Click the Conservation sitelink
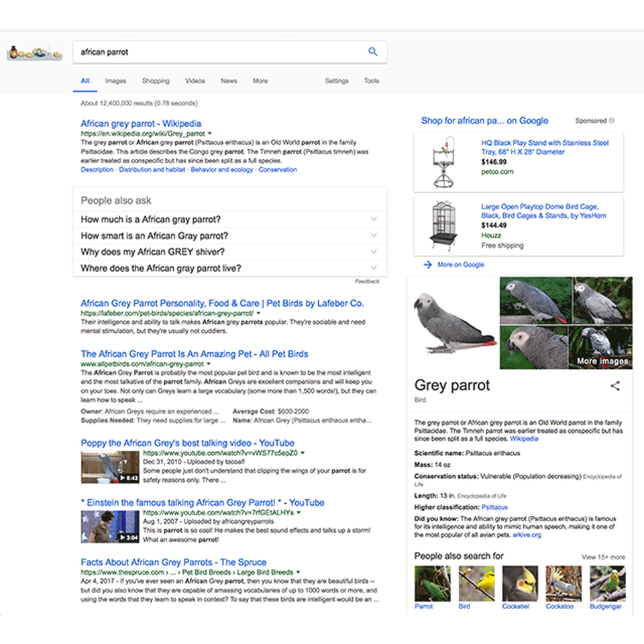The height and width of the screenshot is (644, 644). [278, 170]
